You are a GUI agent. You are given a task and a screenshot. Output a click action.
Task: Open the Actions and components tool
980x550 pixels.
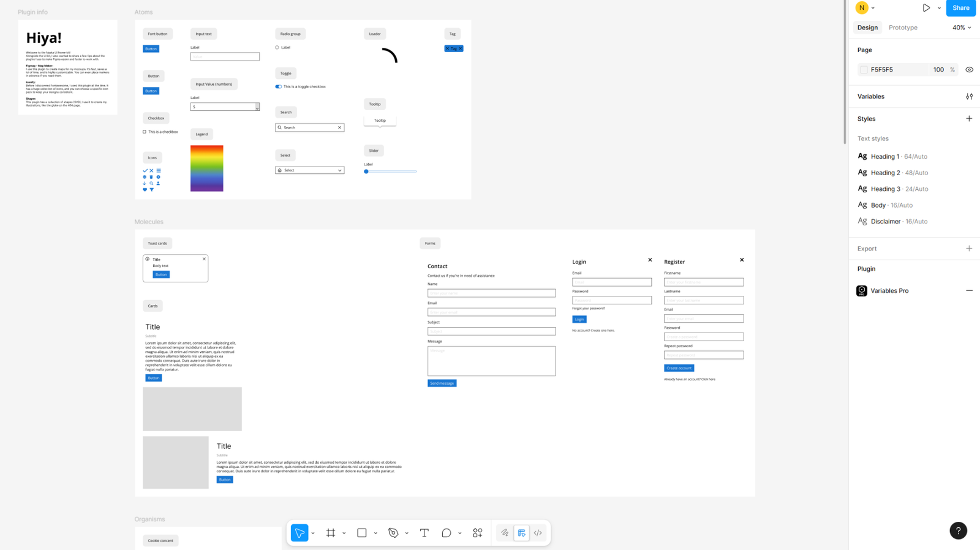tap(478, 533)
